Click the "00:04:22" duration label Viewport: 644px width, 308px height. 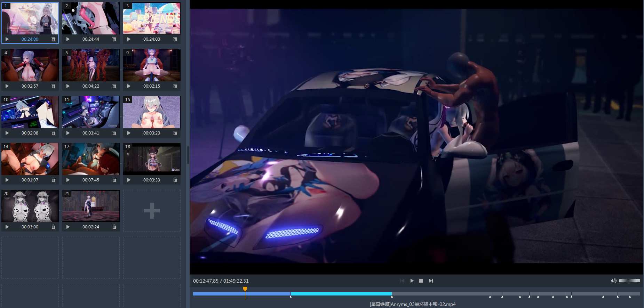tap(91, 86)
